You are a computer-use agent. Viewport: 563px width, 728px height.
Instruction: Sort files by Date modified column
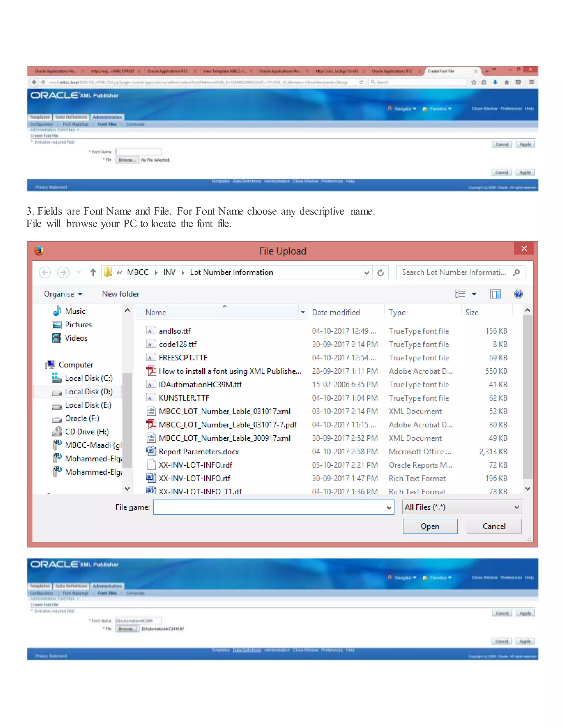[336, 312]
